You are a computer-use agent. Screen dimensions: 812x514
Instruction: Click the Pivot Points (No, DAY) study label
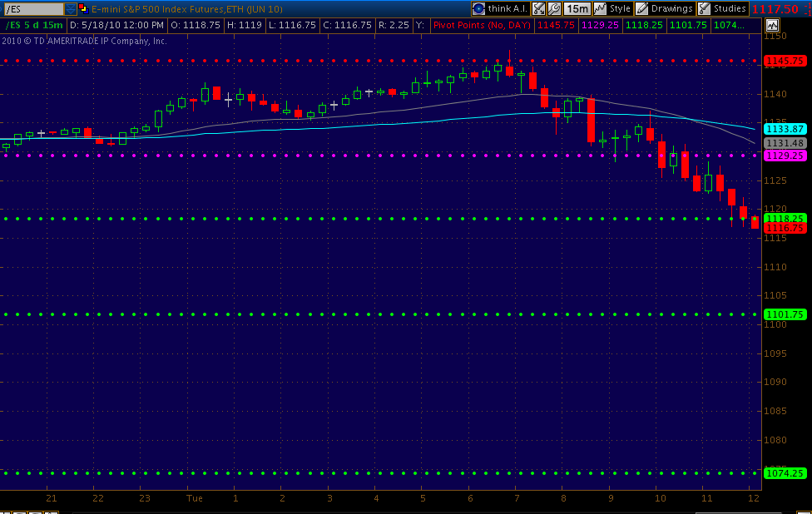coord(482,25)
